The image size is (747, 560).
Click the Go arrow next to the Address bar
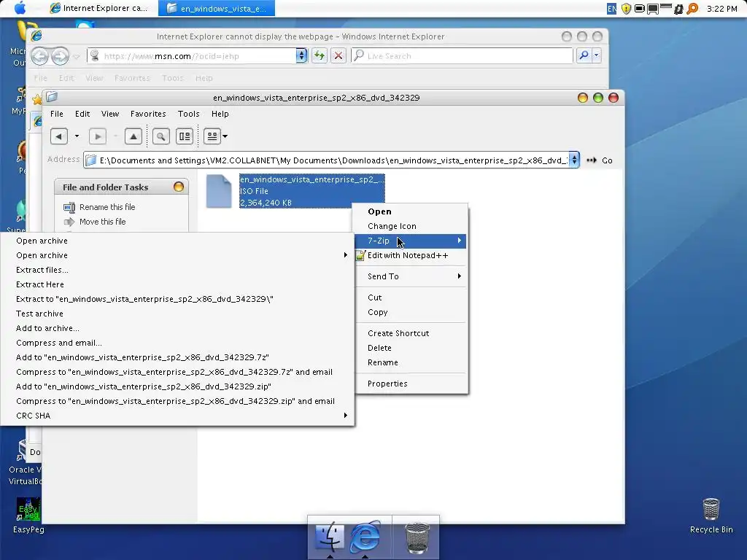(x=592, y=160)
